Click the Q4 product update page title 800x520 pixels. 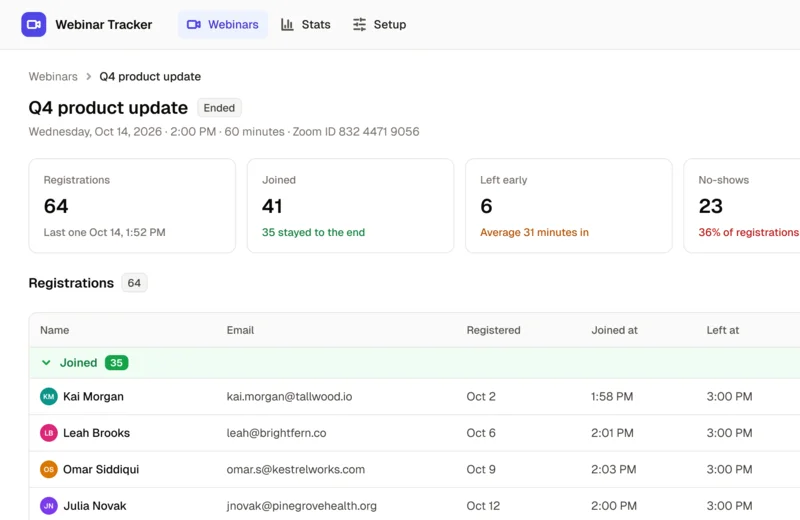[x=108, y=108]
